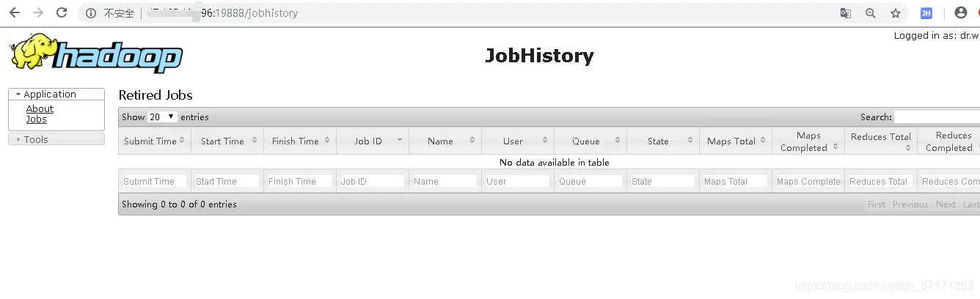Reload the page with the refresh icon
980x299 pixels.
[62, 13]
